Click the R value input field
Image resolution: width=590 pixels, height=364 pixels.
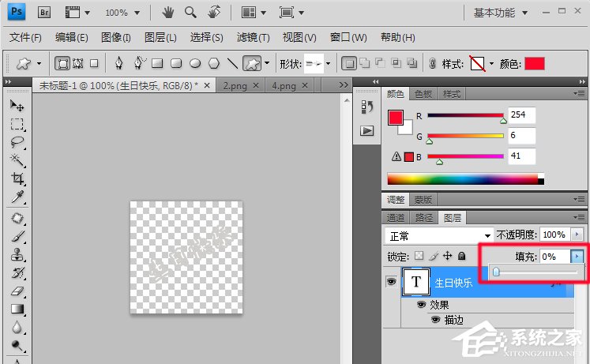[x=521, y=115]
